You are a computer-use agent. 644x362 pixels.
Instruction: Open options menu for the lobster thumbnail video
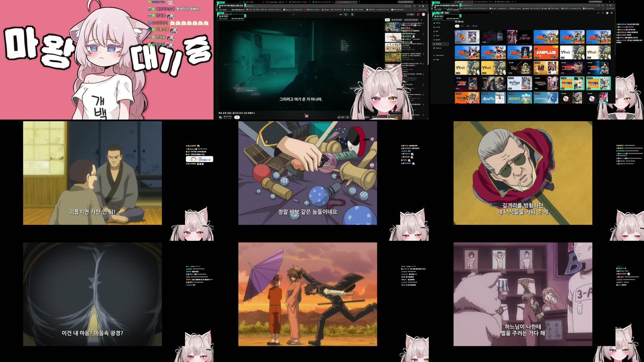click(x=423, y=34)
